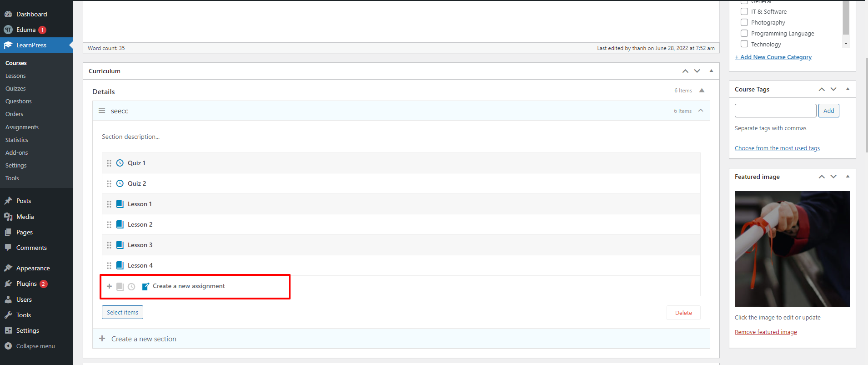The width and height of the screenshot is (868, 365).
Task: Open Statistics submenu item
Action: [x=17, y=140]
